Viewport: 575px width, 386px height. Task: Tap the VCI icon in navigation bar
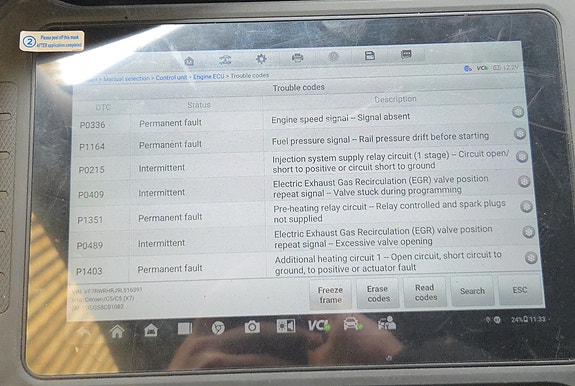click(x=318, y=325)
